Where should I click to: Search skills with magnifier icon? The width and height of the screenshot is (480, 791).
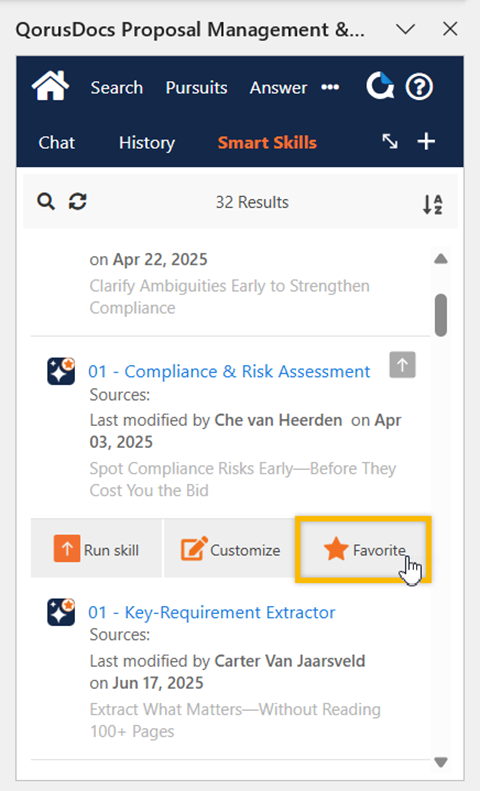[46, 202]
